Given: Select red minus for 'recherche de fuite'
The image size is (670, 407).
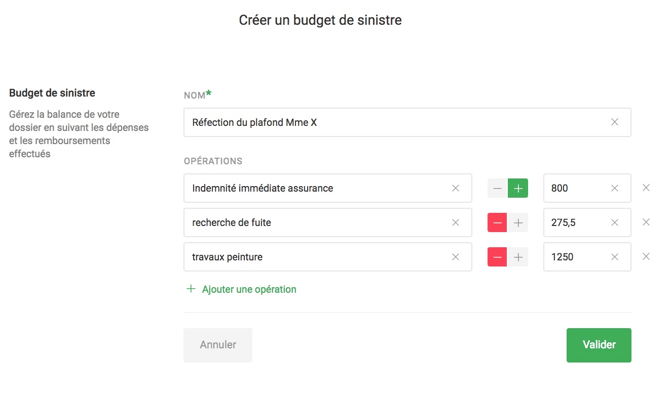Looking at the screenshot, I should point(497,223).
